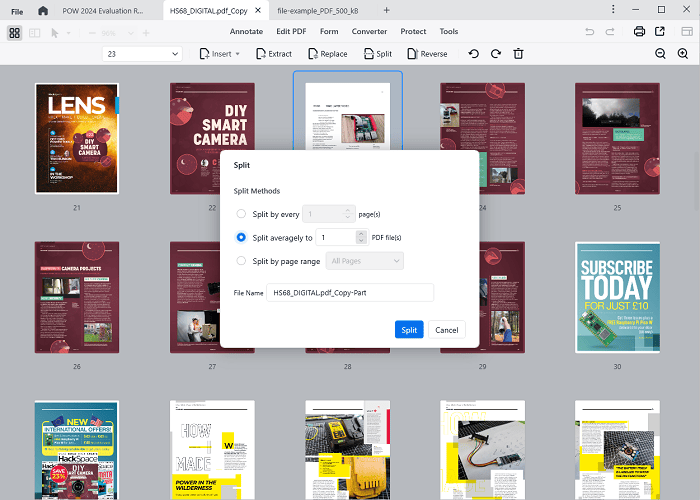
Task: Click the zoom in magnifier icon
Action: pos(683,54)
